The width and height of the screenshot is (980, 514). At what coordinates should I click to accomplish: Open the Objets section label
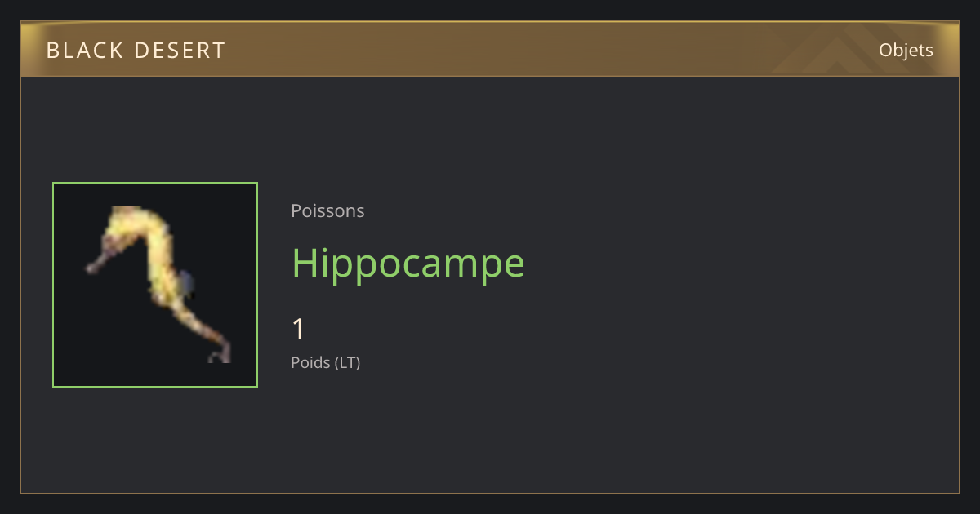tap(906, 51)
